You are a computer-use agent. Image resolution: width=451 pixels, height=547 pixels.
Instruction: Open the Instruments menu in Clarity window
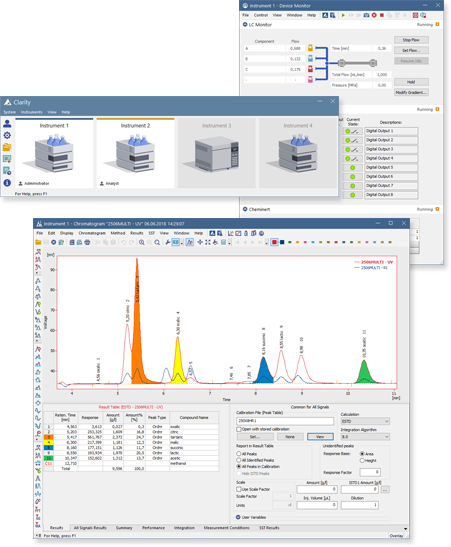[x=31, y=112]
